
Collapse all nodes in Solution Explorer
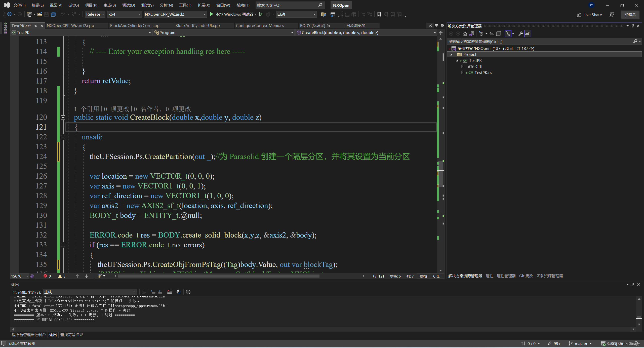pyautogui.click(x=499, y=33)
